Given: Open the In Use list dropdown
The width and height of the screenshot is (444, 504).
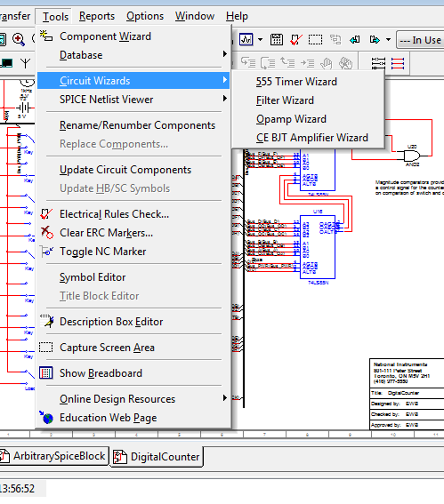Looking at the screenshot, I should [x=420, y=40].
